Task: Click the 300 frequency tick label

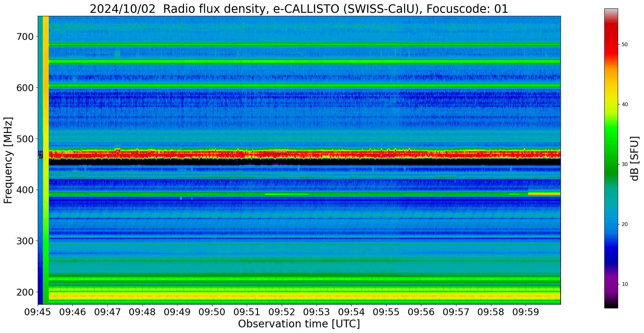Action: (25, 241)
